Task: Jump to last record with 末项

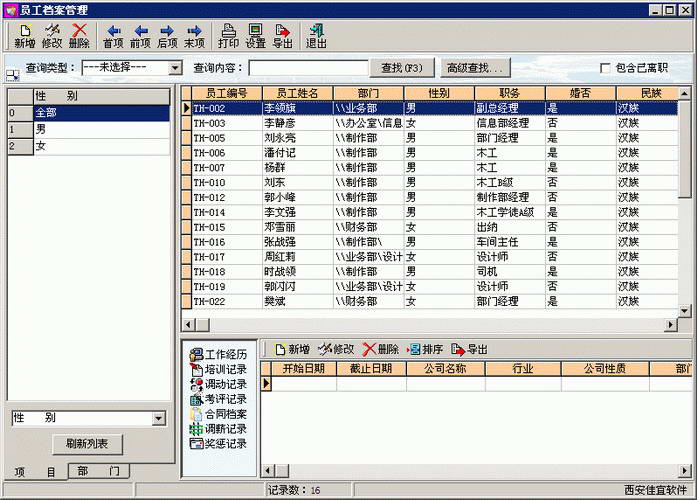Action: (x=194, y=36)
